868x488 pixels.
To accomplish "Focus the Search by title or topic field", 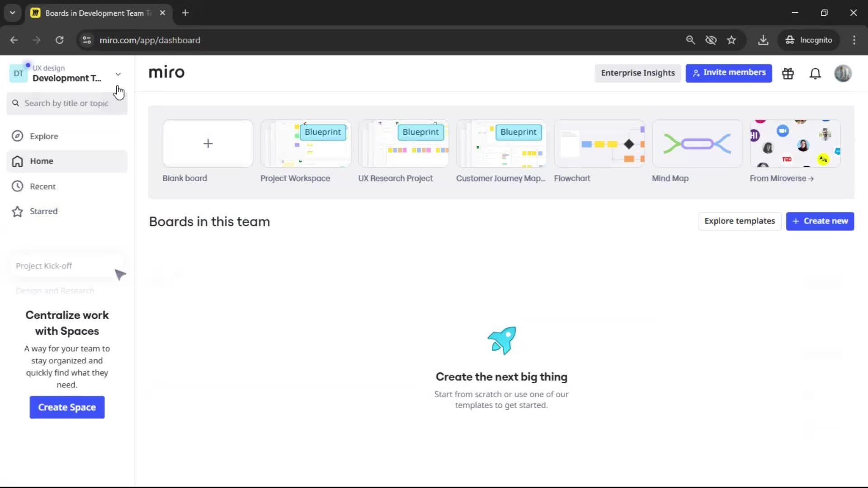I will pos(67,103).
